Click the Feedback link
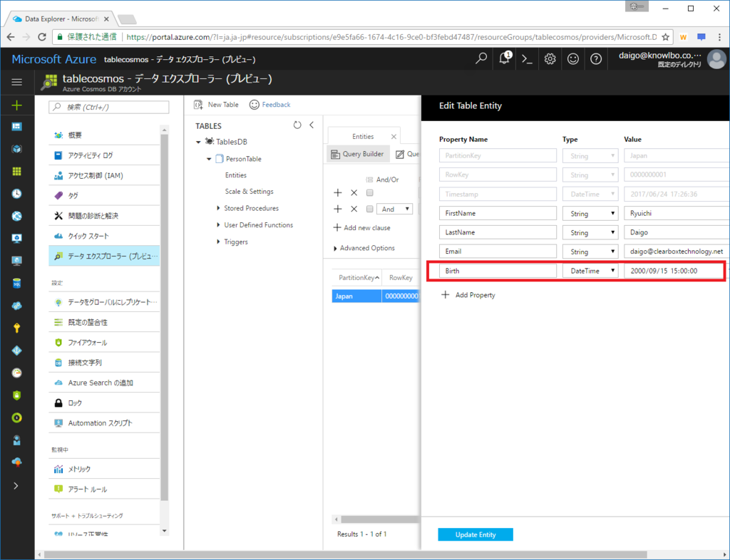 pyautogui.click(x=276, y=105)
